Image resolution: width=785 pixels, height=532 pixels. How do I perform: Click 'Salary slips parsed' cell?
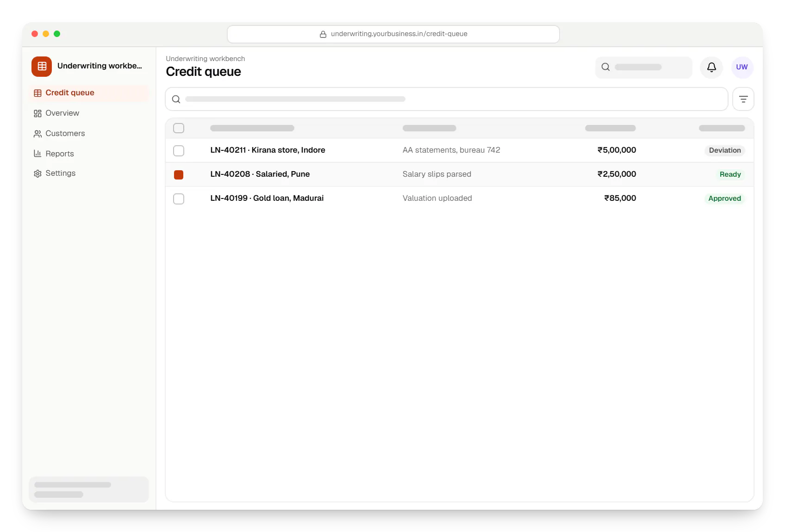click(x=437, y=174)
